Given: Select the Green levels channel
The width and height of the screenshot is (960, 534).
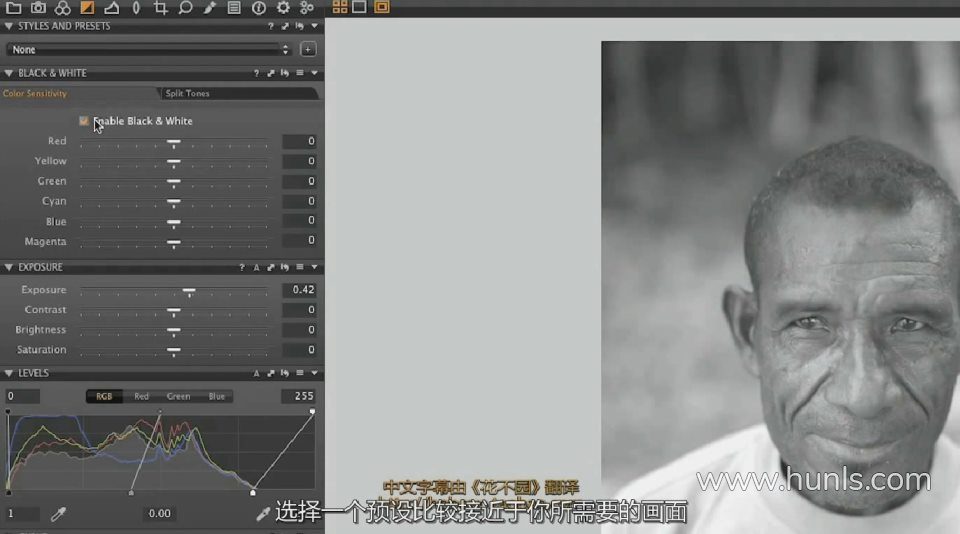Looking at the screenshot, I should point(178,396).
